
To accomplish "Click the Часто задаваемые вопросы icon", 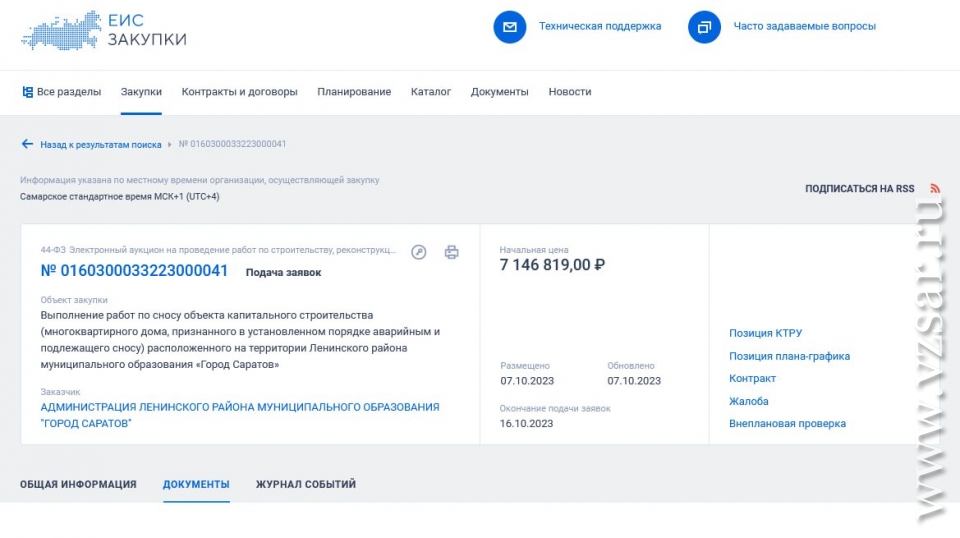I will 704,27.
